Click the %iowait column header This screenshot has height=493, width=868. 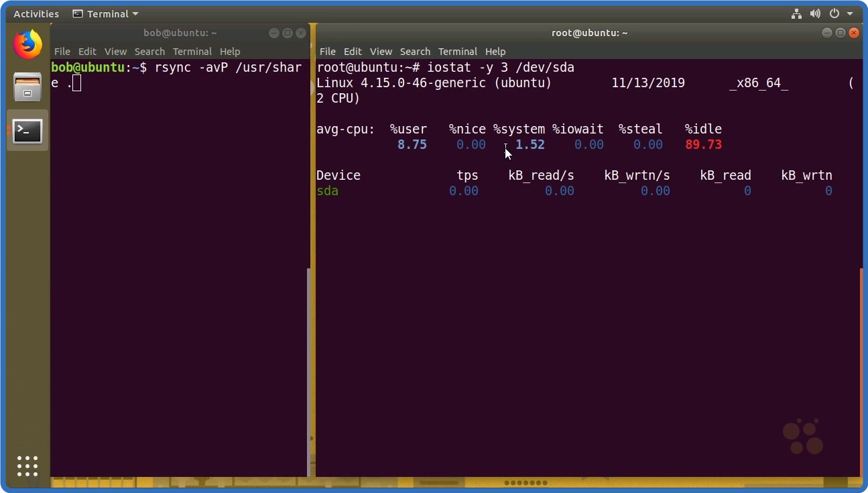tap(578, 129)
